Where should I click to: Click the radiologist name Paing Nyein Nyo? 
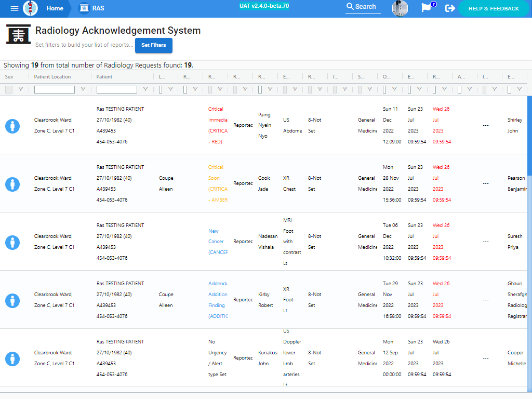tap(264, 125)
